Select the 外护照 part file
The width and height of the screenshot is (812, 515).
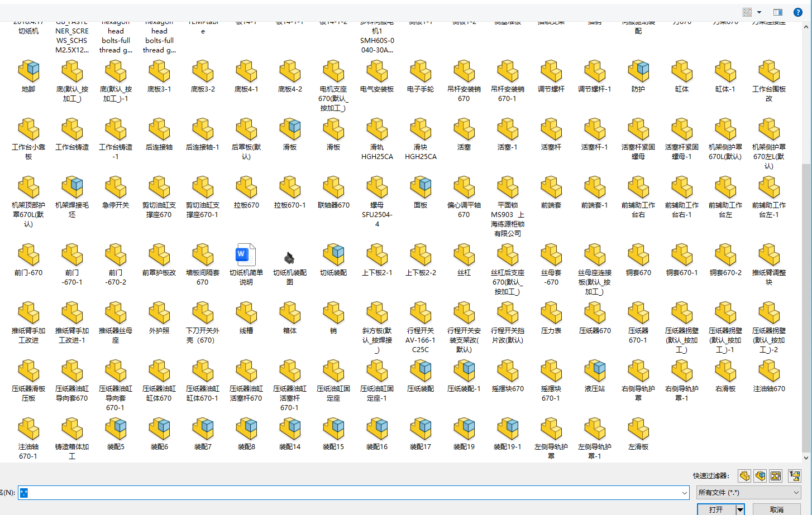[159, 319]
